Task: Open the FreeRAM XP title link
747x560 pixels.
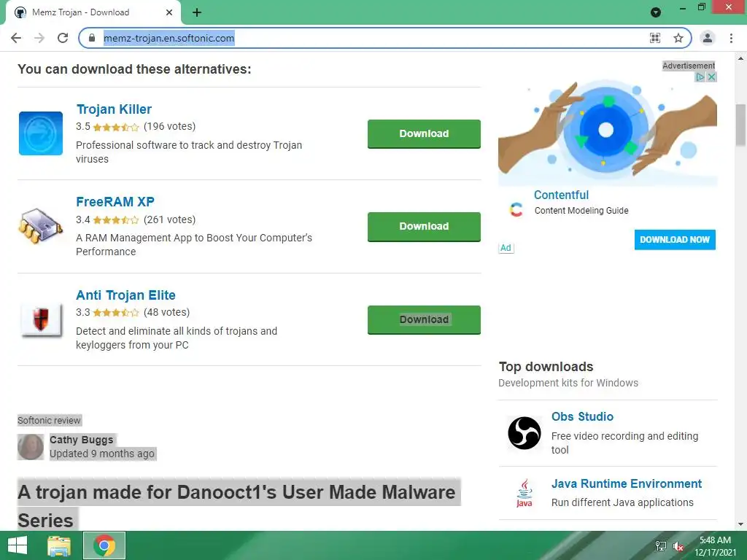Action: 115,202
